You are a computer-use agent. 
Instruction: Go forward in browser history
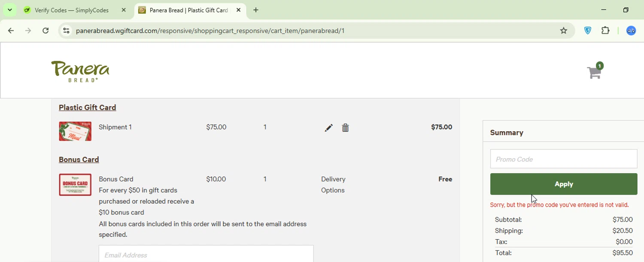click(x=28, y=30)
